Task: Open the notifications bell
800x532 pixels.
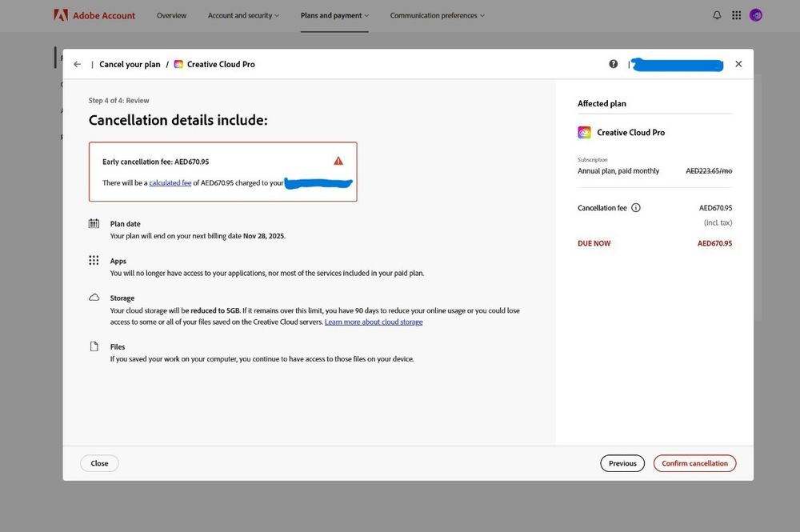Action: pos(717,15)
